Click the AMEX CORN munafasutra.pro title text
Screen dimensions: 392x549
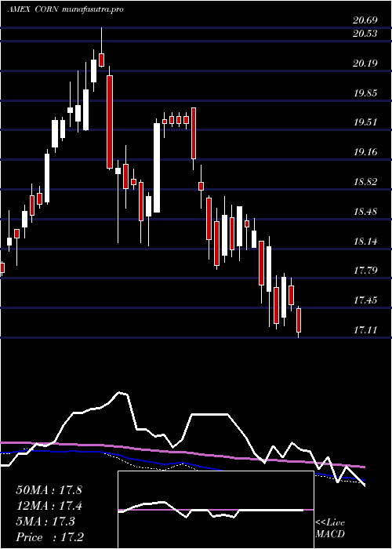tap(66, 9)
